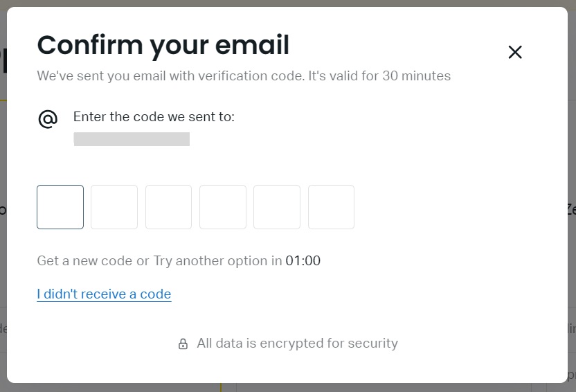Click the sixth and last code box
The width and height of the screenshot is (576, 392).
(331, 207)
